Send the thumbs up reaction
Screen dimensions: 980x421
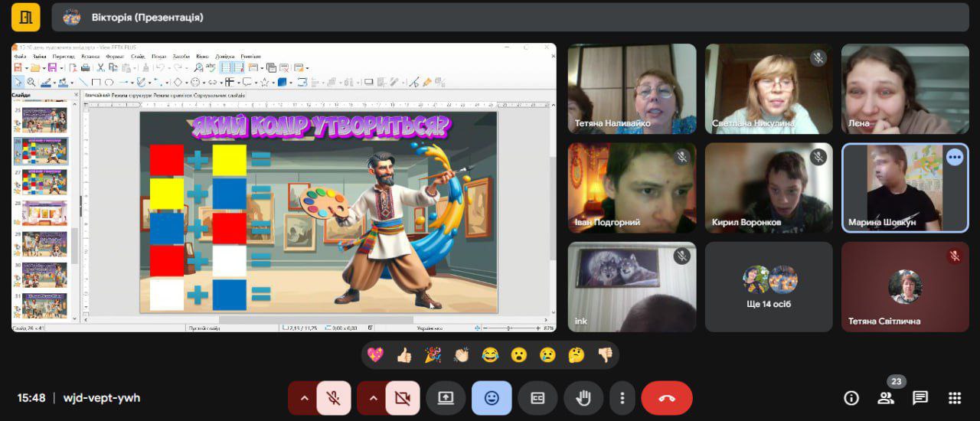point(404,355)
